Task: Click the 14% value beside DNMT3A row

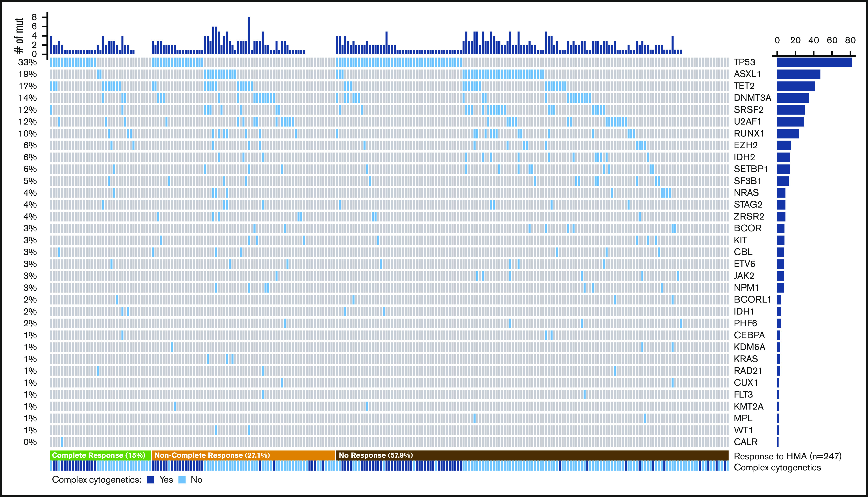Action: 28,98
